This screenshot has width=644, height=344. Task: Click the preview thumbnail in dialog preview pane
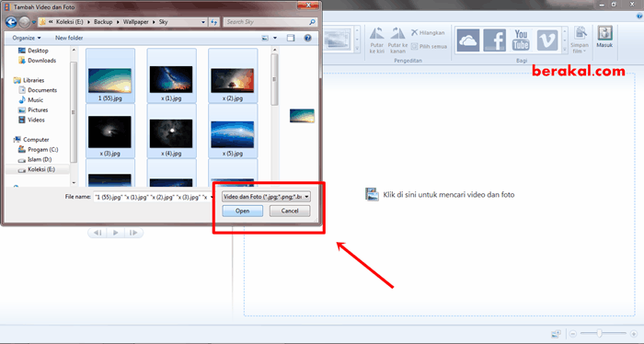click(x=302, y=116)
